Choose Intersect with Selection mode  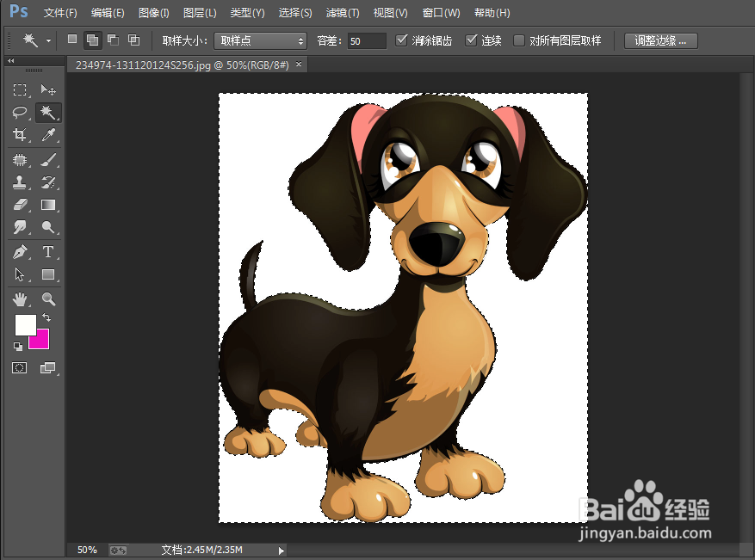133,40
